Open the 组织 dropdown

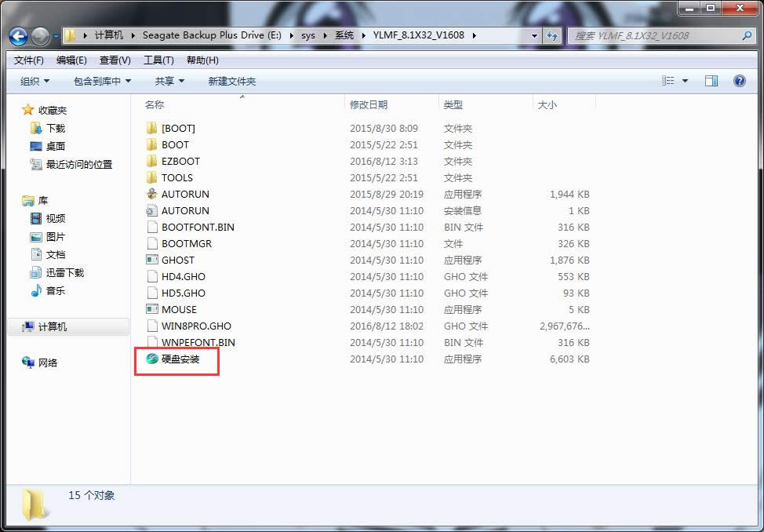pos(33,80)
